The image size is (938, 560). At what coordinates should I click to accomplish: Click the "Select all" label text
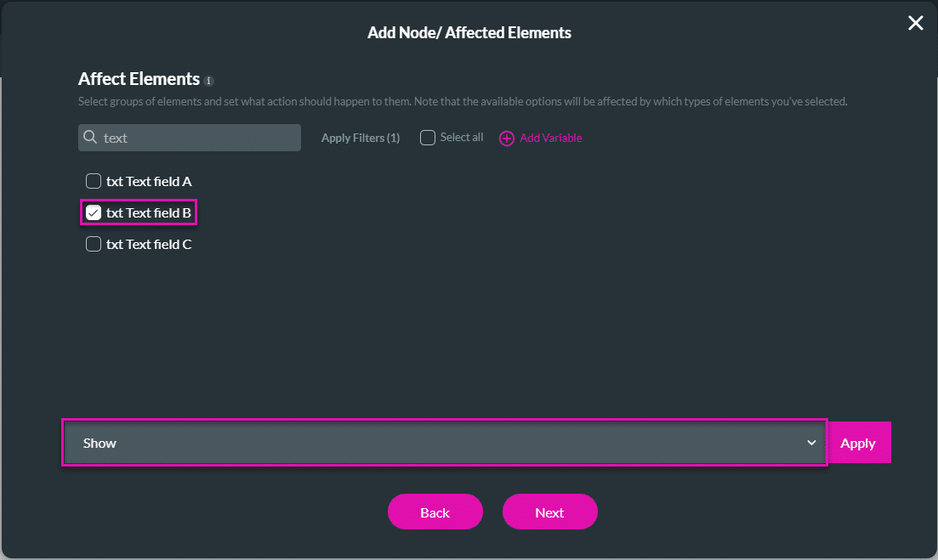pos(462,138)
